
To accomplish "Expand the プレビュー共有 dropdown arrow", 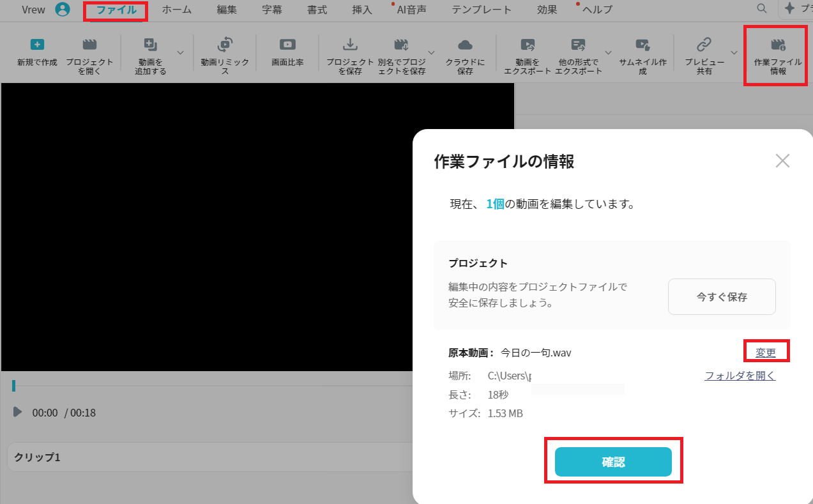I will pos(734,52).
